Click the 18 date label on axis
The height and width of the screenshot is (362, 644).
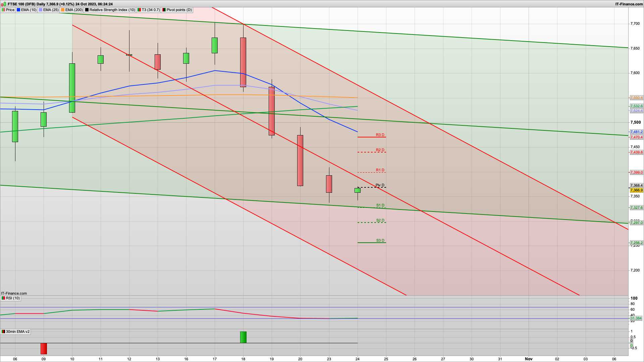click(243, 359)
